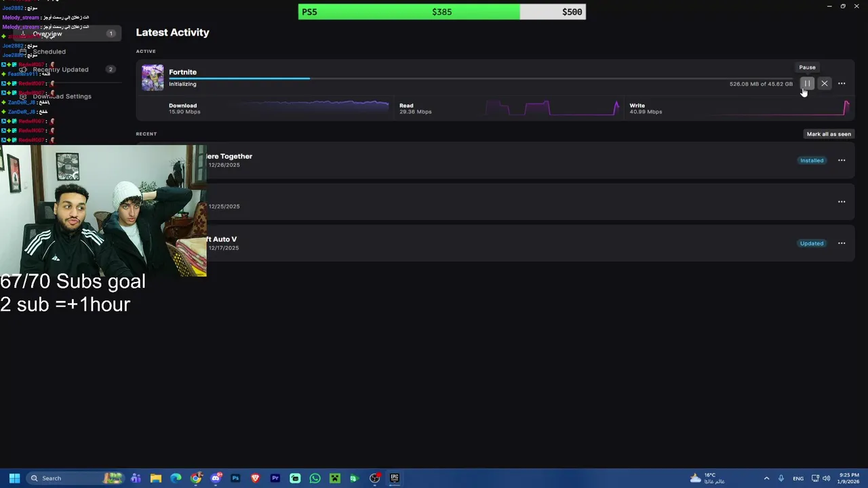Click the Installed status badge
This screenshot has width=868, height=488.
[x=812, y=161]
